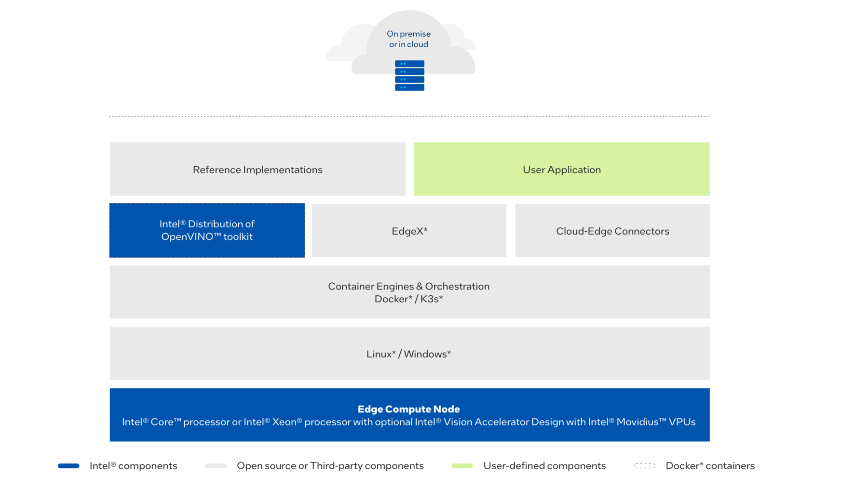This screenshot has height=488, width=868.
Task: Click the Linux / Windows block
Action: 409,354
